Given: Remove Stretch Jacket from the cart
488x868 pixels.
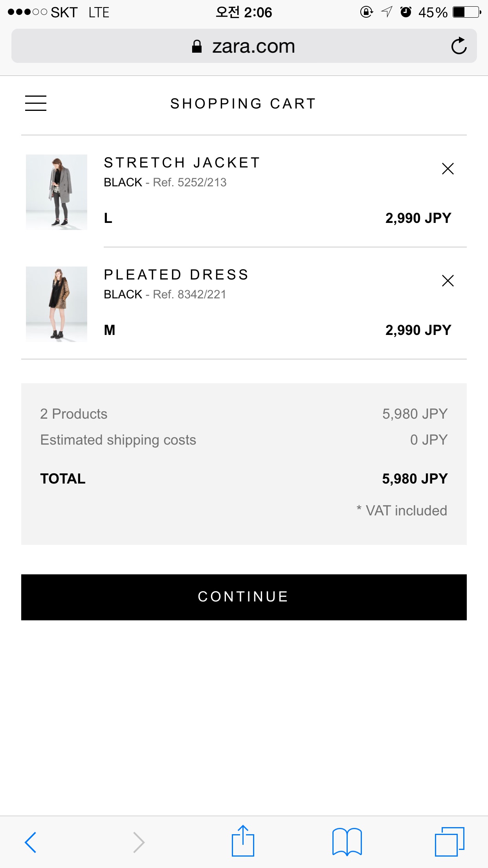Looking at the screenshot, I should click(x=448, y=169).
